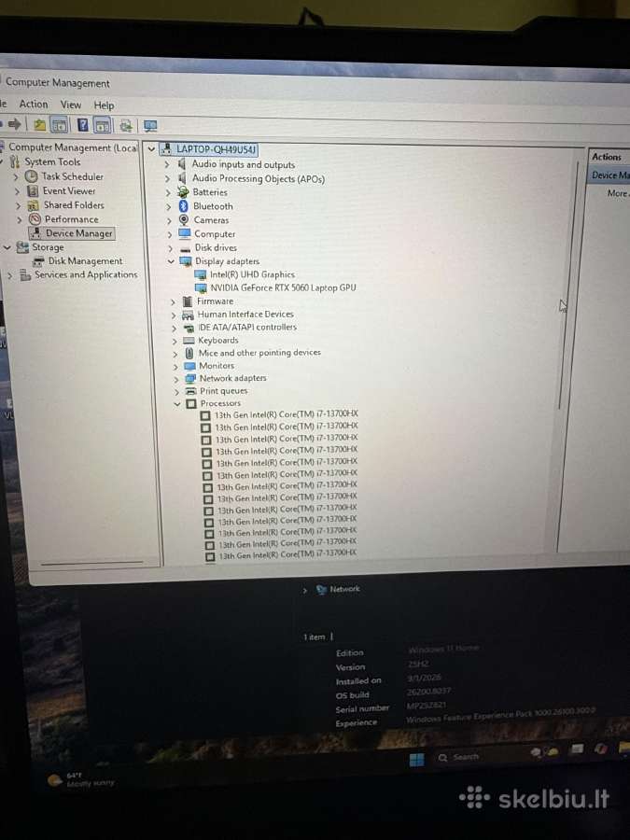Select Computer Management (Local) root node

(x=73, y=147)
